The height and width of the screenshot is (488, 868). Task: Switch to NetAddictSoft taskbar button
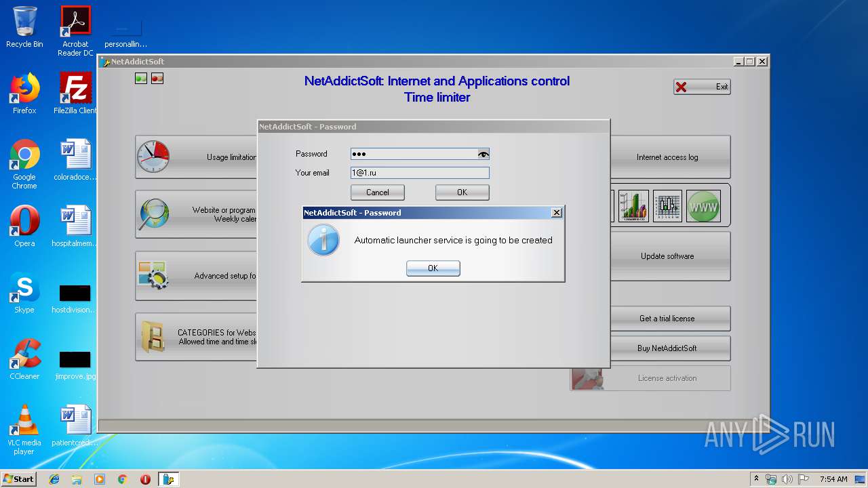pos(168,479)
